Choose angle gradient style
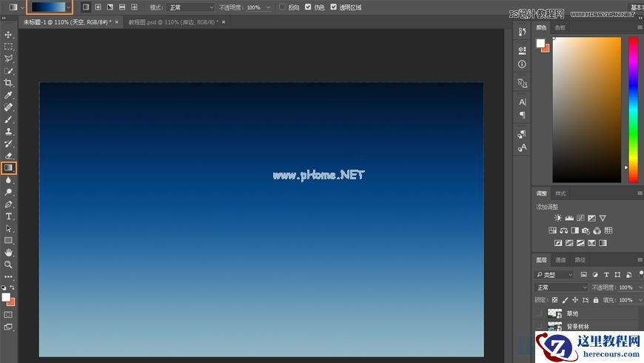The height and width of the screenshot is (363, 644). [110, 7]
